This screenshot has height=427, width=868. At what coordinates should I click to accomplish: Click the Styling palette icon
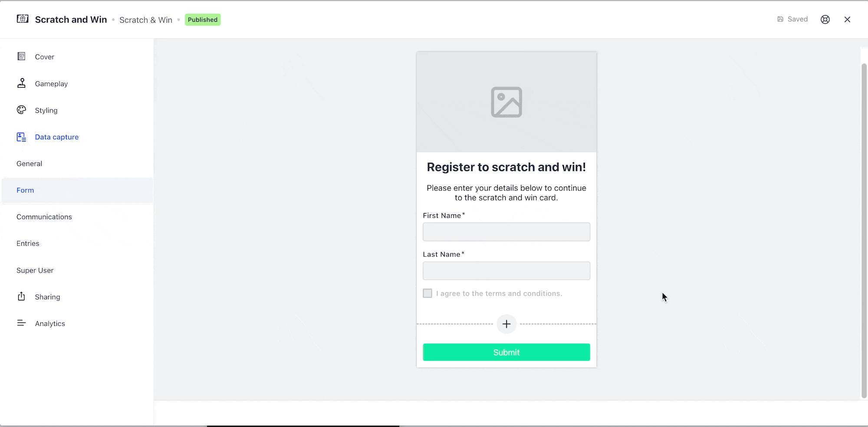pos(21,110)
